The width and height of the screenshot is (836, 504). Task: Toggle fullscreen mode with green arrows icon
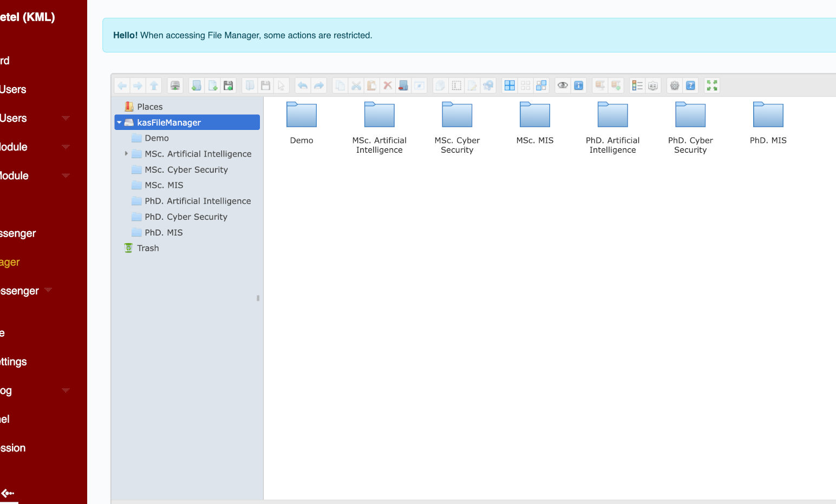tap(712, 86)
